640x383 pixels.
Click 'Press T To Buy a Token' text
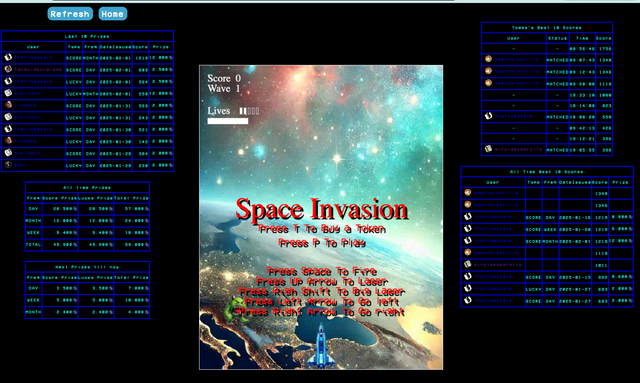322,229
